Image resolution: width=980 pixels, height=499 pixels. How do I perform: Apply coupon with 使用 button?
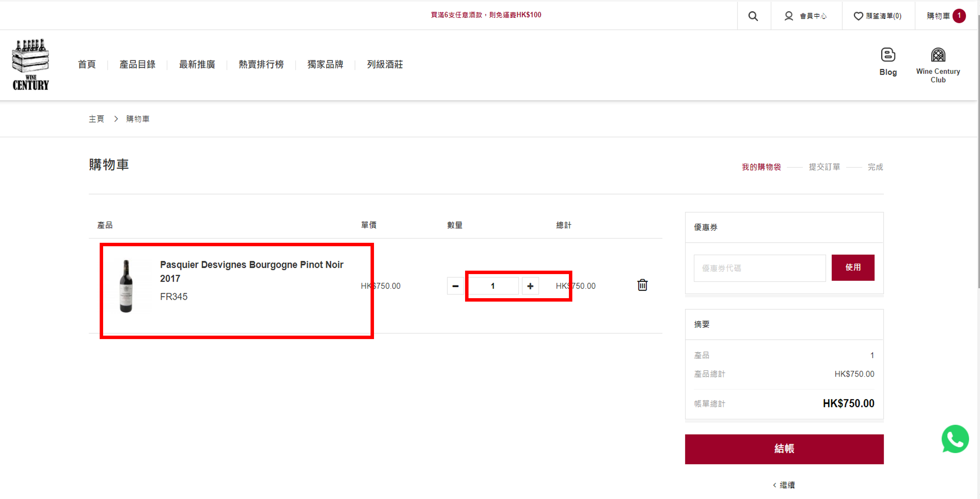[x=852, y=268]
